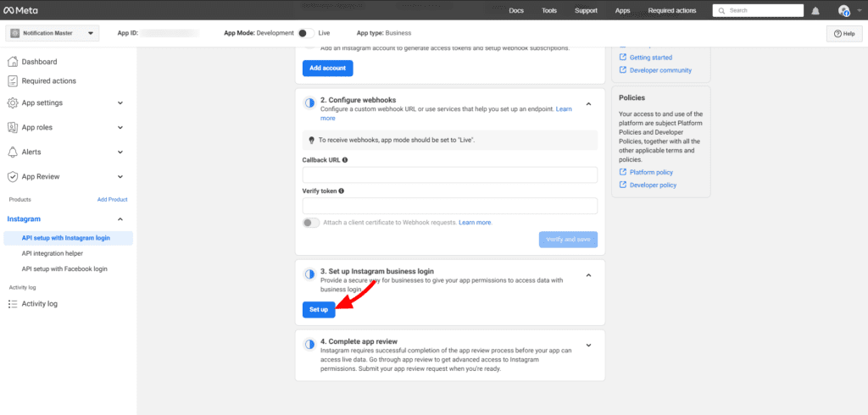
Task: Expand the Complete app review panel
Action: point(588,346)
